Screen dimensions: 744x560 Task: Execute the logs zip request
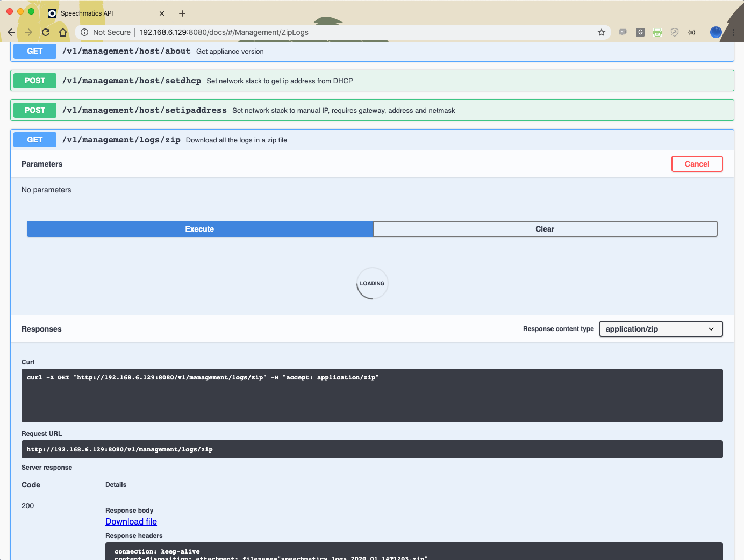pos(199,229)
